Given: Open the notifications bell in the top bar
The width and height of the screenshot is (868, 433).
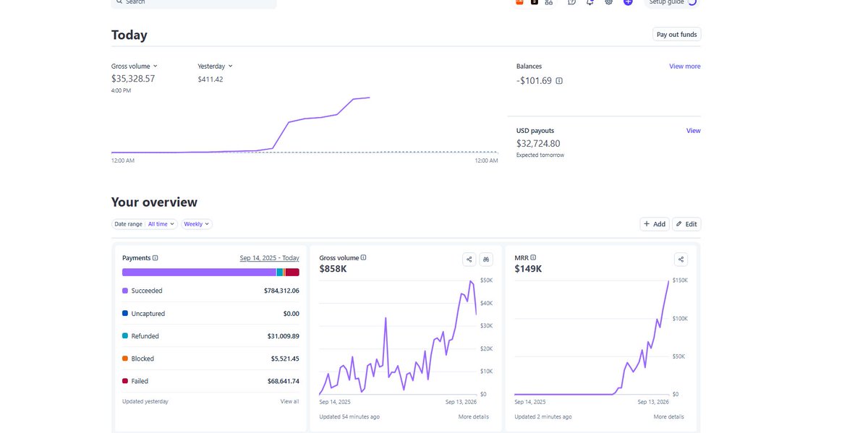Looking at the screenshot, I should (x=590, y=2).
